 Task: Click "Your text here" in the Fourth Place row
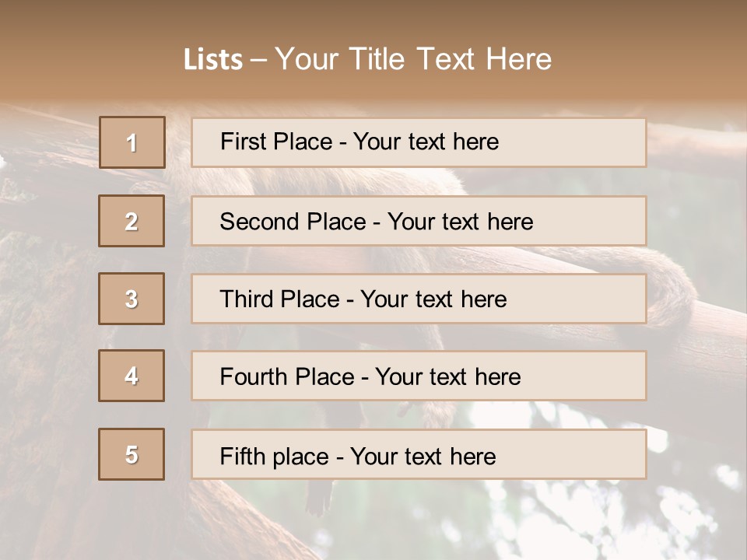point(447,377)
